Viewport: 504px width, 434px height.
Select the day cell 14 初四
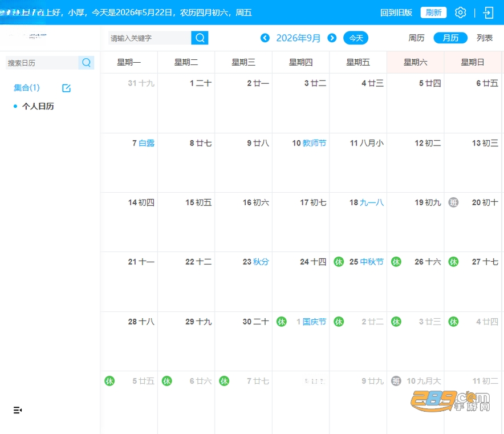coord(129,222)
